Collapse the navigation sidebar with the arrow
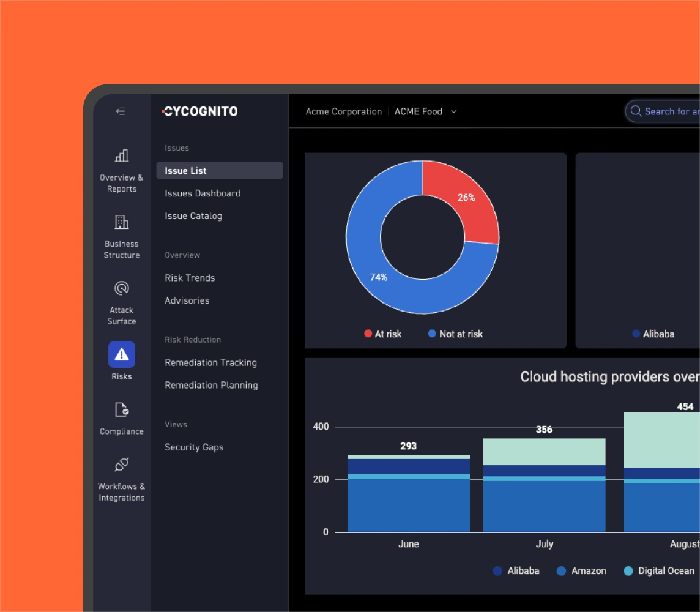Screen dimensions: 700x612 [121, 111]
